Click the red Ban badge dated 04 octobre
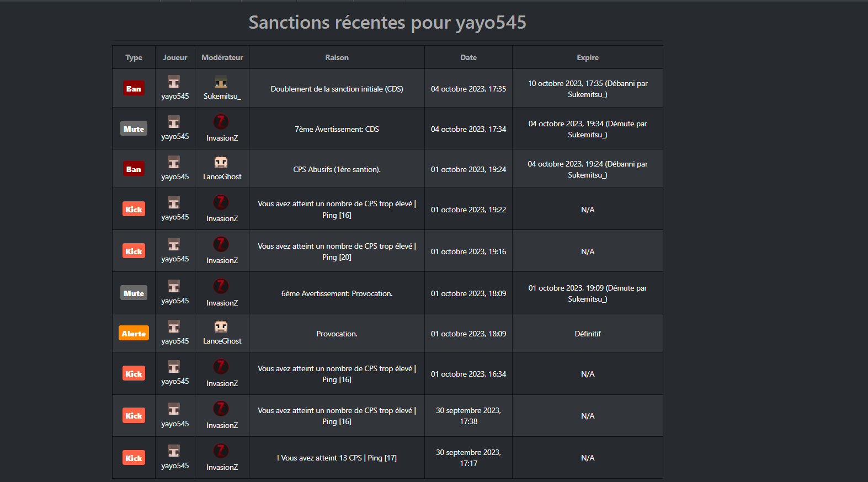The width and height of the screenshot is (868, 482). click(x=134, y=88)
